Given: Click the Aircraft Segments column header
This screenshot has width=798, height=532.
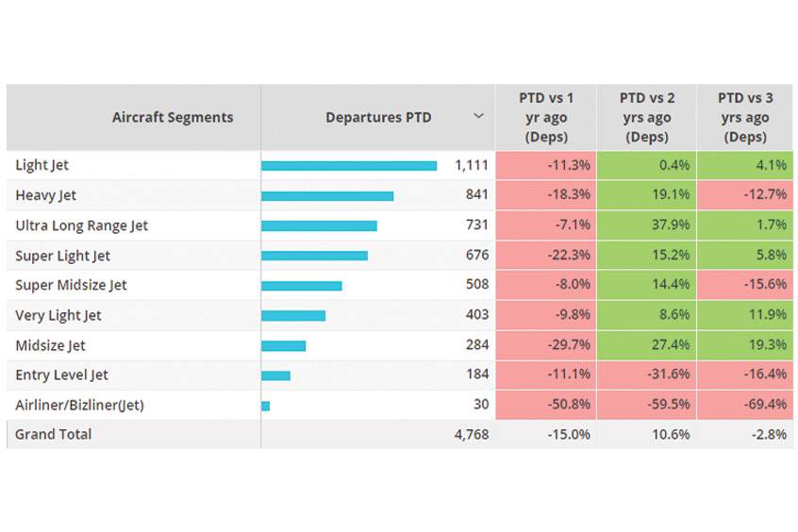Looking at the screenshot, I should pyautogui.click(x=172, y=118).
